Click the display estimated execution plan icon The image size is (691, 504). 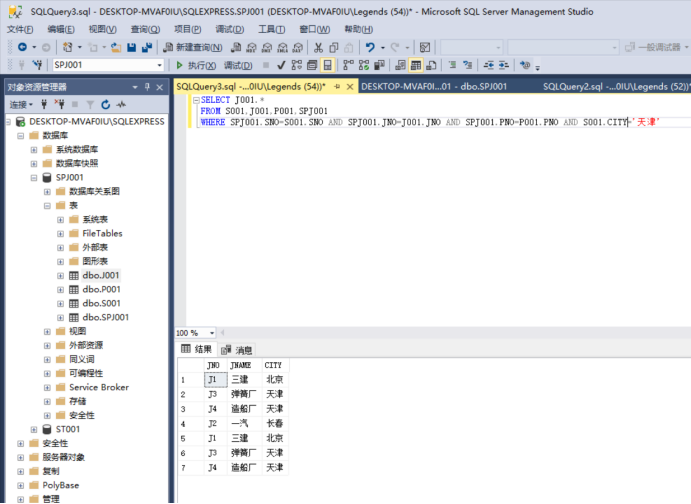[x=297, y=65]
